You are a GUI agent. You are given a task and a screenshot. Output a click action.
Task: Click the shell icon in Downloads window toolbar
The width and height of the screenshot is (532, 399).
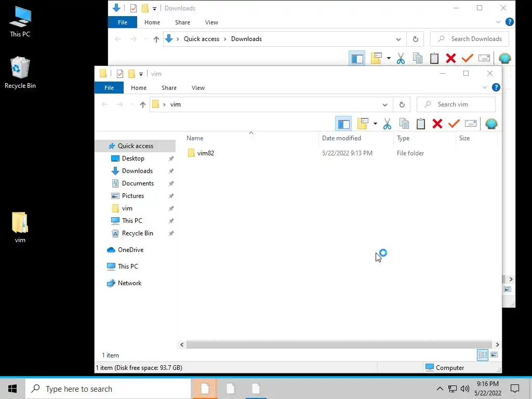(x=505, y=58)
